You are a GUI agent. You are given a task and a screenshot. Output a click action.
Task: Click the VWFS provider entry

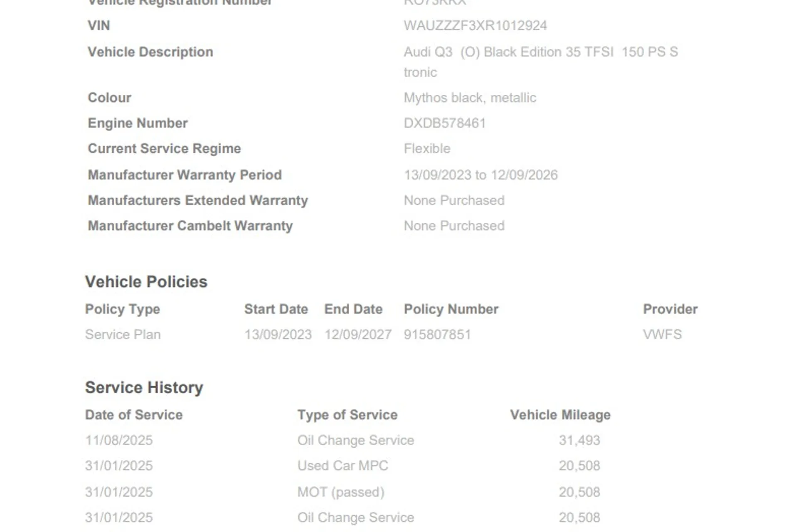point(662,335)
